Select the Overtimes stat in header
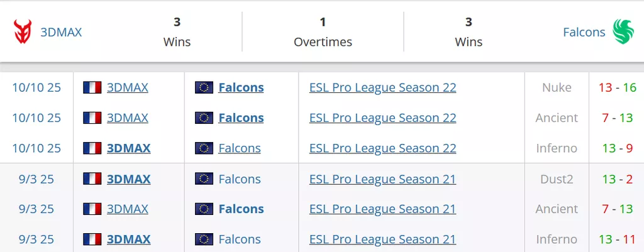Screen dimensions: 644x252 click(323, 32)
